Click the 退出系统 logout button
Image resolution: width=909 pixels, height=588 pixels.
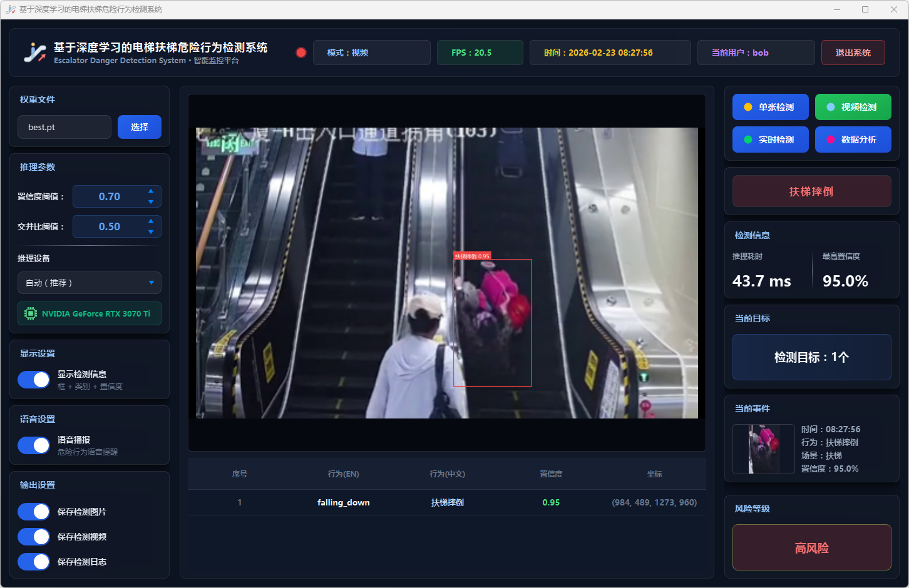[853, 53]
